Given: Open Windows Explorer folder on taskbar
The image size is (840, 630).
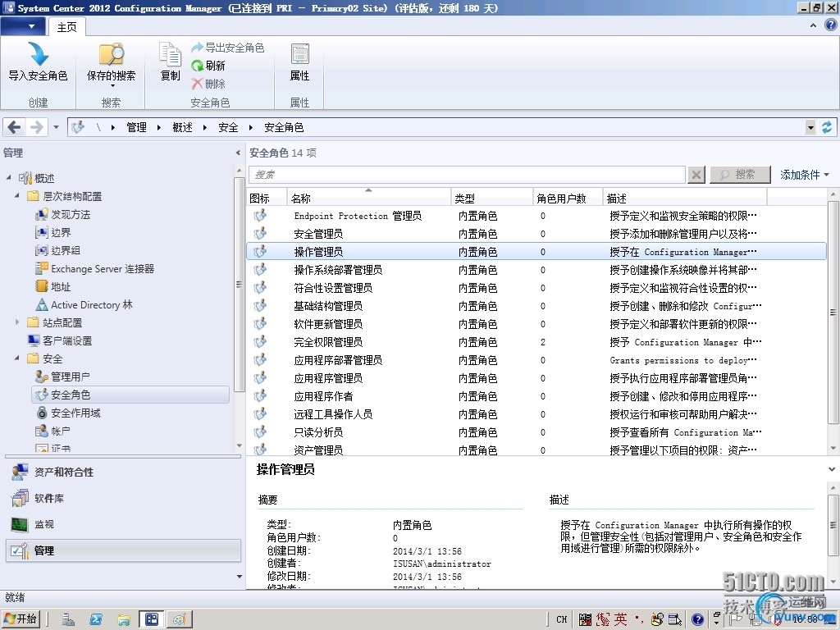Looking at the screenshot, I should click(x=124, y=620).
